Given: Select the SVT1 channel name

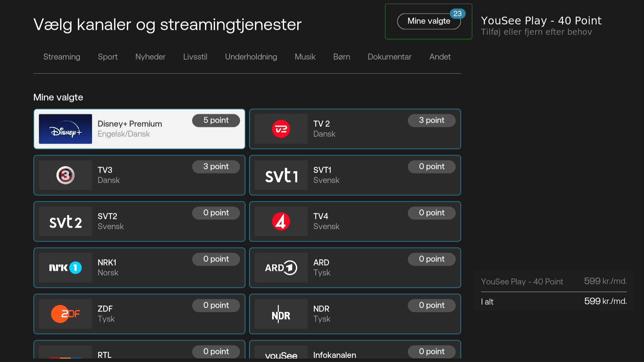Looking at the screenshot, I should click(322, 170).
